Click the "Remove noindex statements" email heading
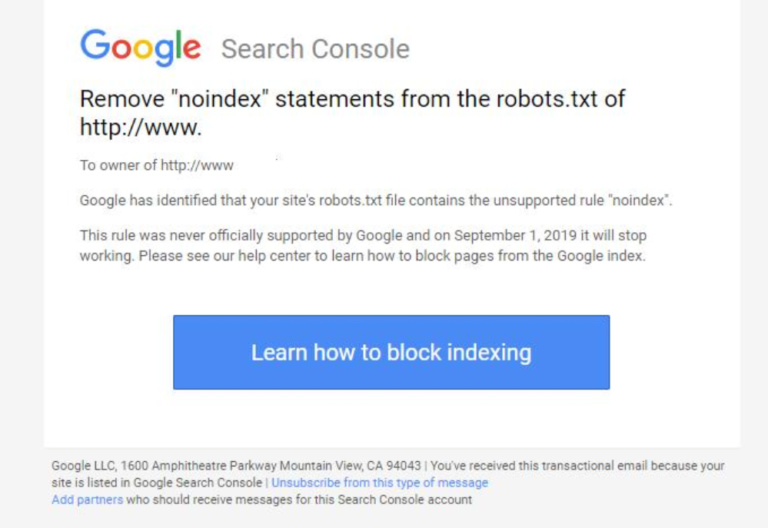This screenshot has width=768, height=528. [x=352, y=100]
